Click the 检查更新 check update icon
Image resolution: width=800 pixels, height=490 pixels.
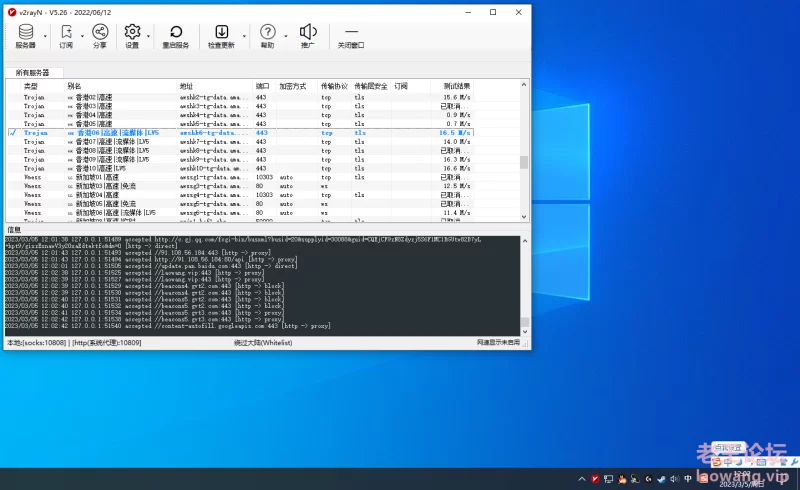click(x=221, y=36)
